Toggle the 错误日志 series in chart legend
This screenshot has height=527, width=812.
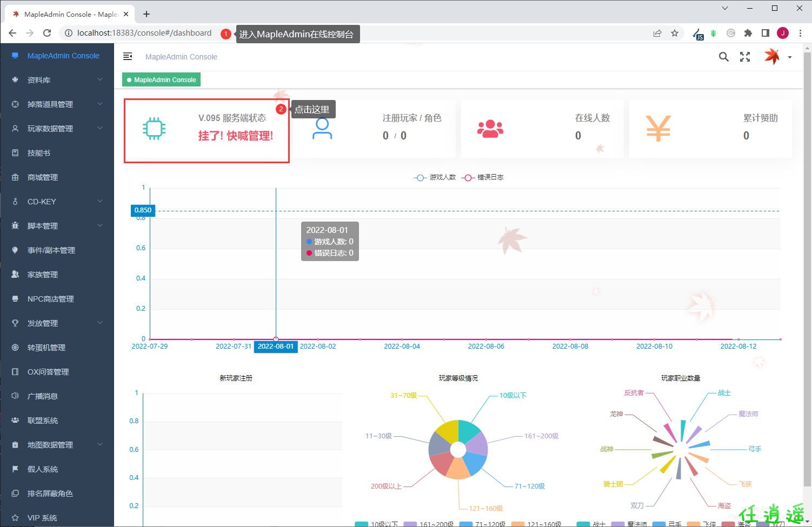click(483, 177)
